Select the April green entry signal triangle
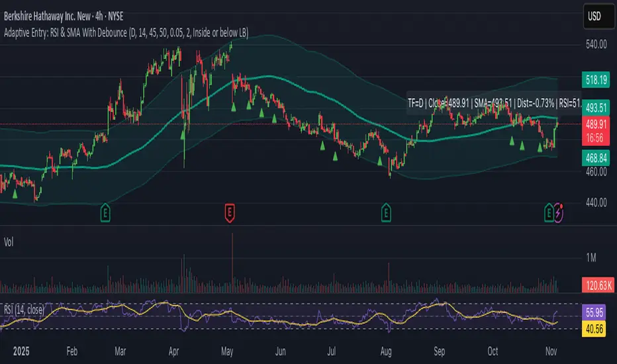The height and width of the screenshot is (364, 617). pos(183,135)
